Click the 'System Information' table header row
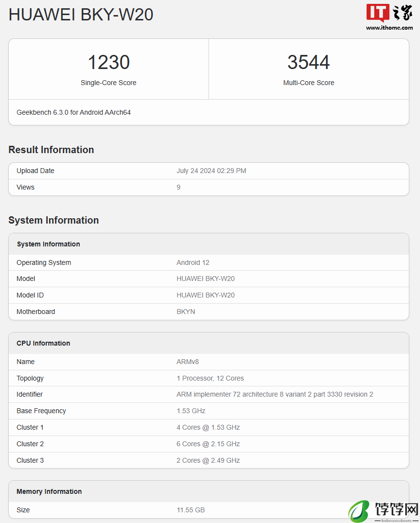The width and height of the screenshot is (420, 523). tap(209, 244)
